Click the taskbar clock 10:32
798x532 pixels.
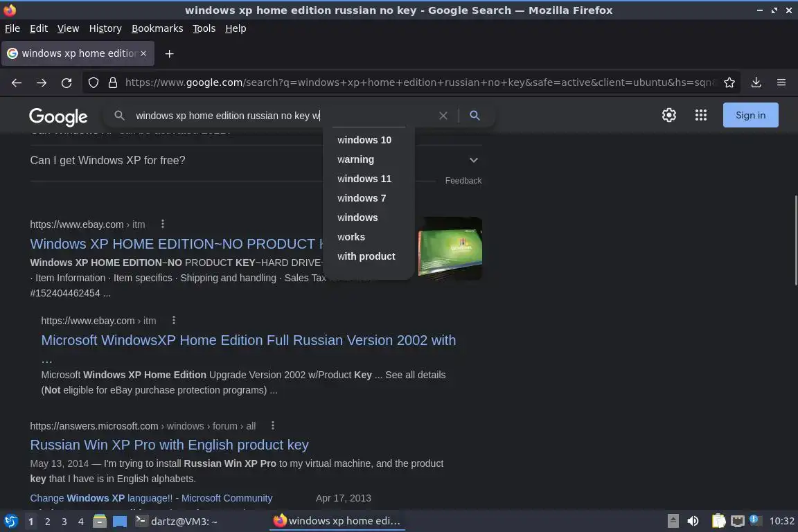point(781,522)
